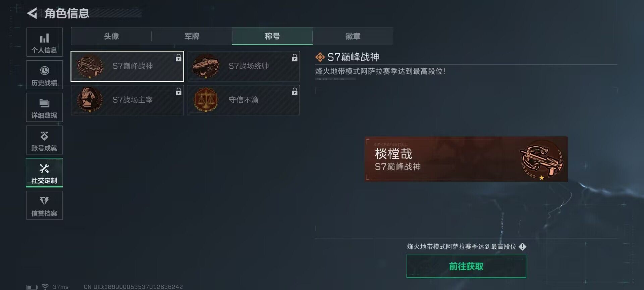Viewport: 644px width, 290px height.
Task: Click the lock icon on S7战场统帅
Action: click(294, 58)
